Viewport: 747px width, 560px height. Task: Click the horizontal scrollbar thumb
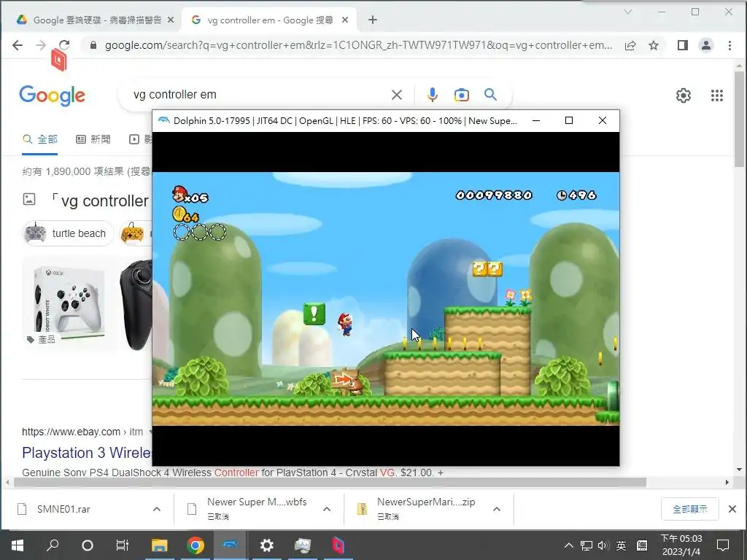click(x=330, y=483)
